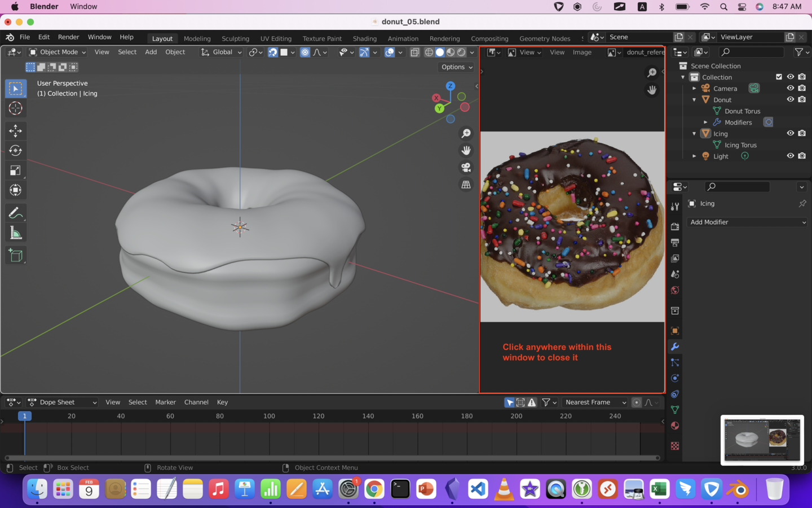
Task: Enable wireframe shading in the viewport
Action: [429, 52]
